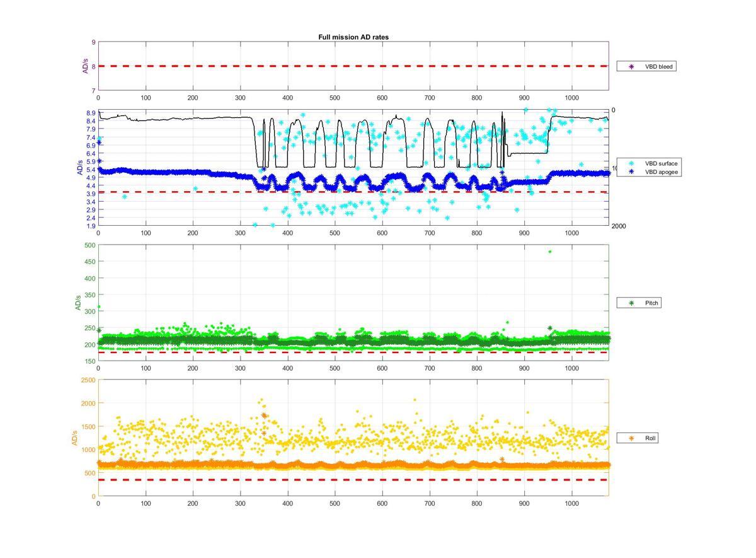
Task: Select the blue VBD apogee legend marker
Action: tap(631, 171)
